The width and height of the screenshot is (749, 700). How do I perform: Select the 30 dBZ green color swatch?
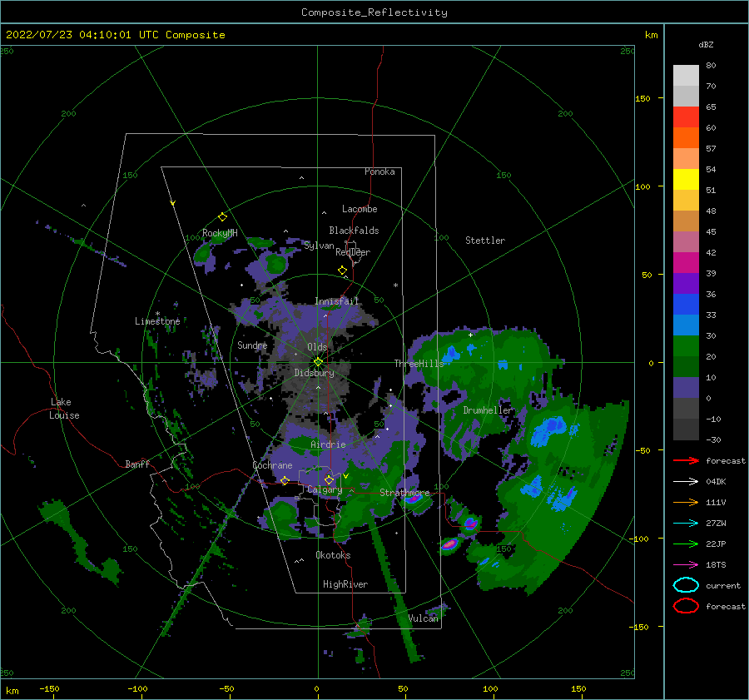point(686,345)
